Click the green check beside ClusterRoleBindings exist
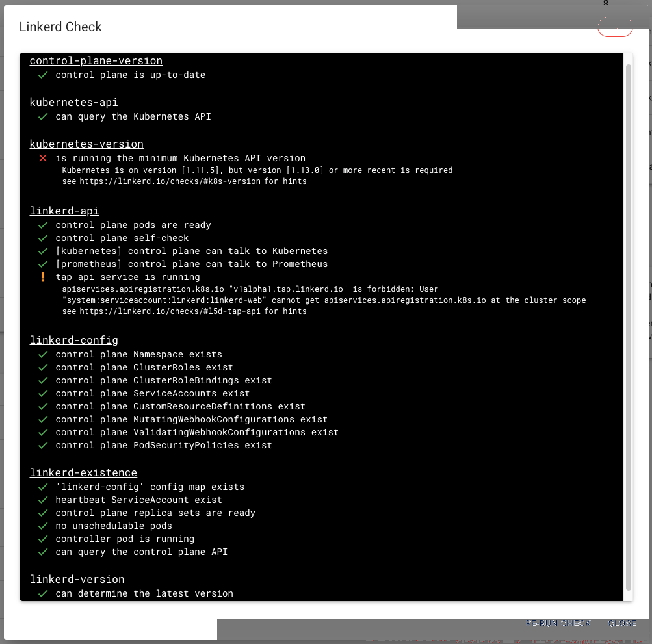Viewport: 652px width, 644px height. tap(43, 380)
